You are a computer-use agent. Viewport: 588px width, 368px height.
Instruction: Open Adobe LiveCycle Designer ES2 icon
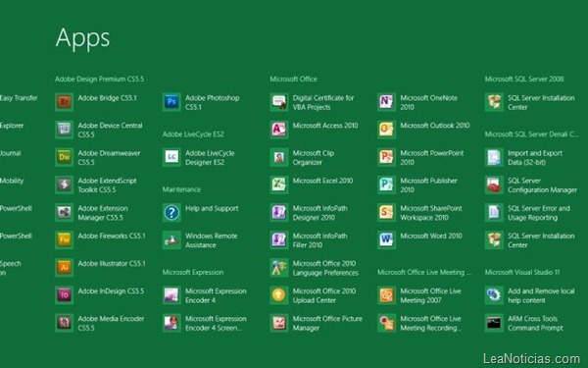(x=171, y=157)
